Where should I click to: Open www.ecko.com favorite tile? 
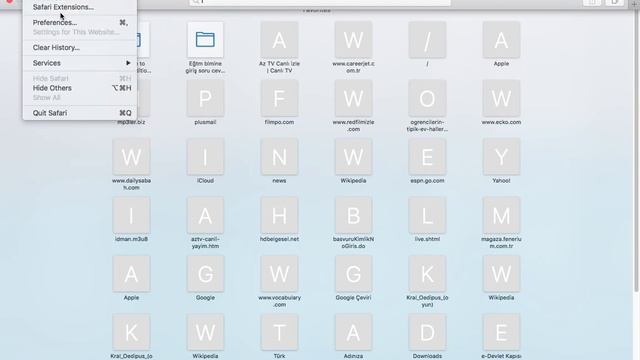tap(501, 98)
